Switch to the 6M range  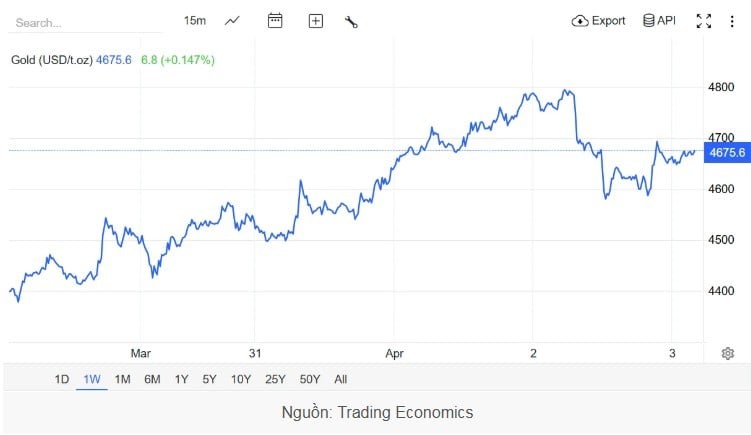(152, 379)
